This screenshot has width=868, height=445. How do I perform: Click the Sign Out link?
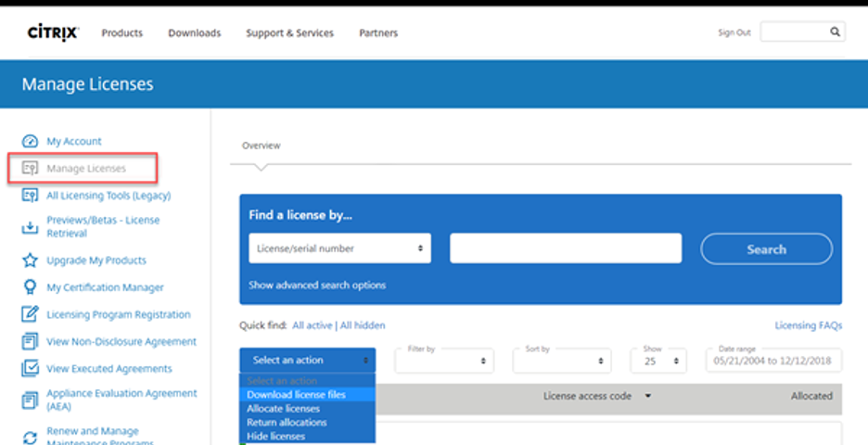coord(734,32)
